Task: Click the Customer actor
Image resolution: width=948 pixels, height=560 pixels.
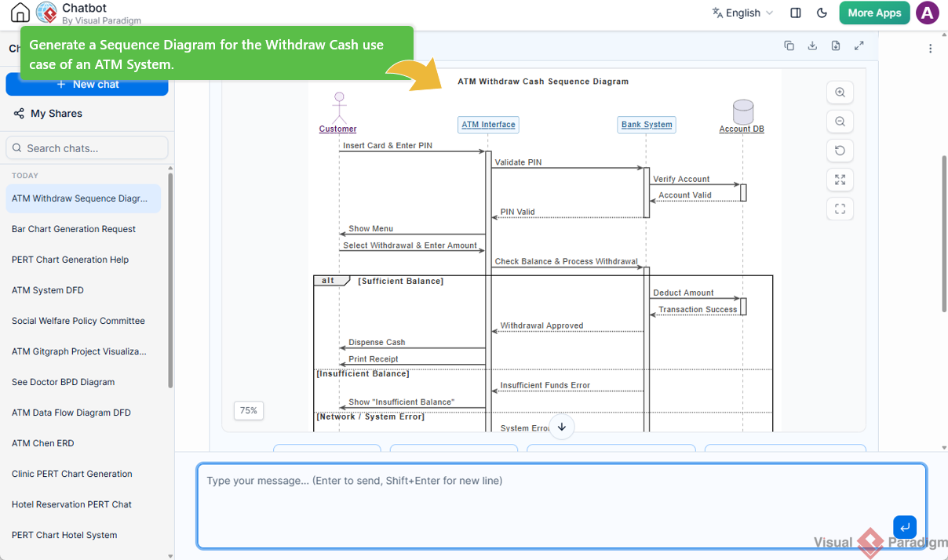Action: coord(338,113)
